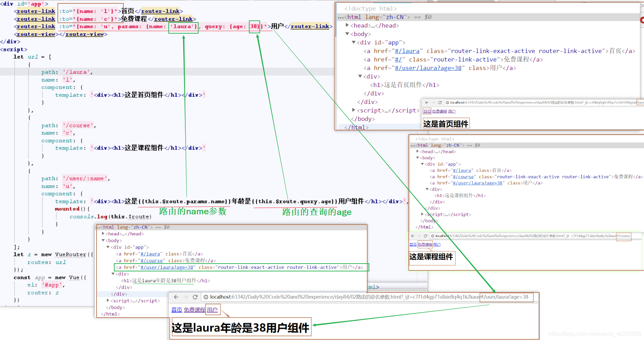Click mounted() line in the editor
The width and height of the screenshot is (644, 340).
[x=72, y=209]
